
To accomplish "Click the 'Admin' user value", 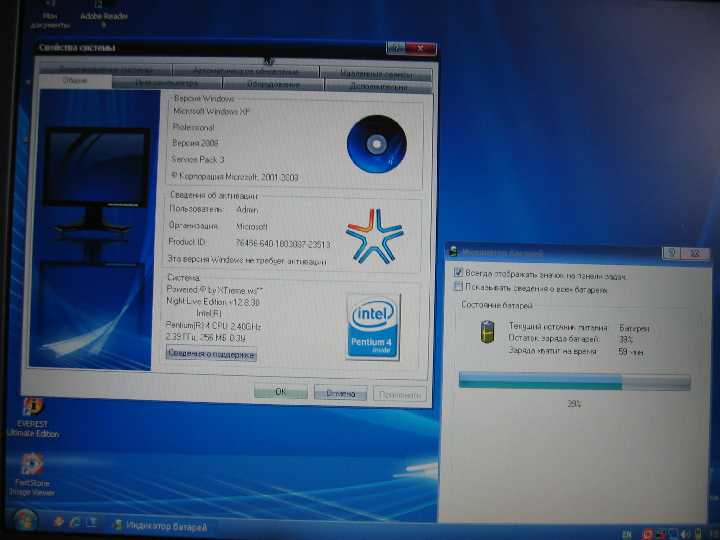I will (x=247, y=209).
